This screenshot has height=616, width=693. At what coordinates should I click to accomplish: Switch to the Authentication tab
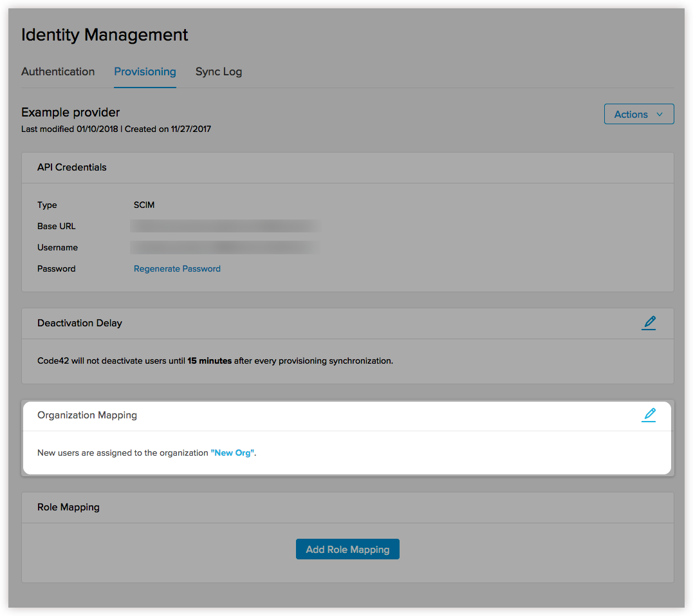(x=58, y=71)
